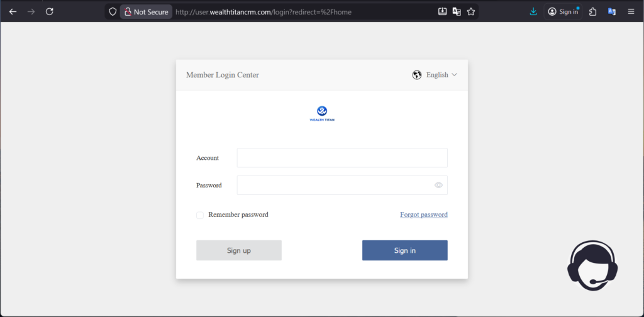The image size is (644, 317).
Task: Bookmark this page with the star icon
Action: coord(471,11)
